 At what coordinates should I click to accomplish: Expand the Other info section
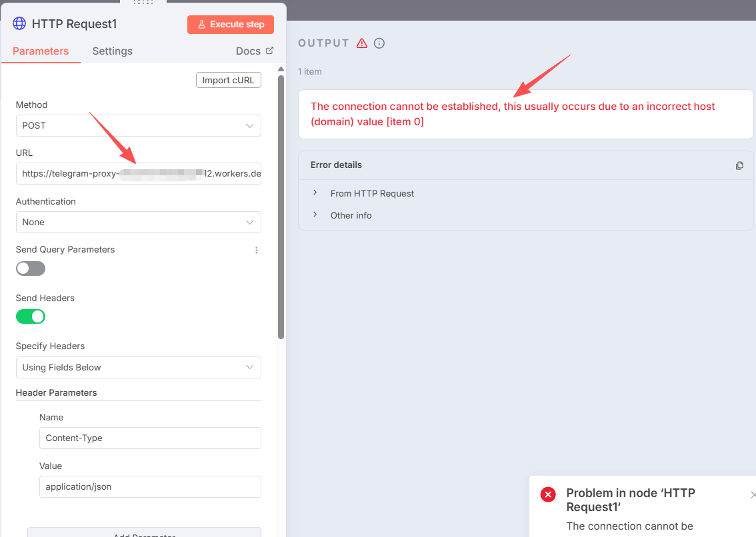(351, 215)
